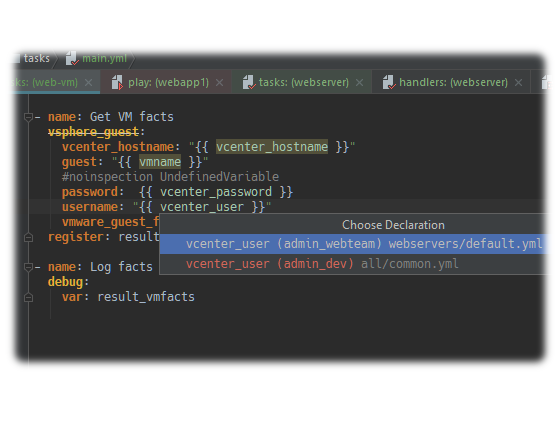
Task: Click the 'Get VM facts' task name
Action: [x=131, y=117]
